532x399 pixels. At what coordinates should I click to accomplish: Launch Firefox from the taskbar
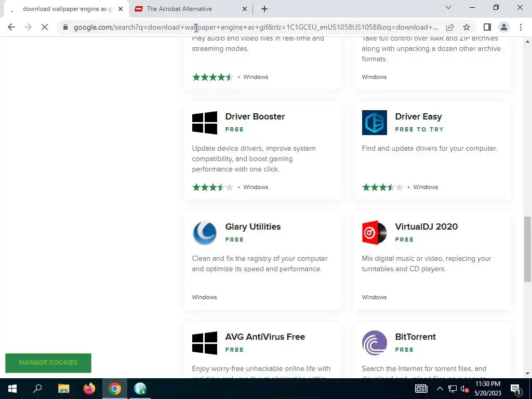[x=89, y=389]
